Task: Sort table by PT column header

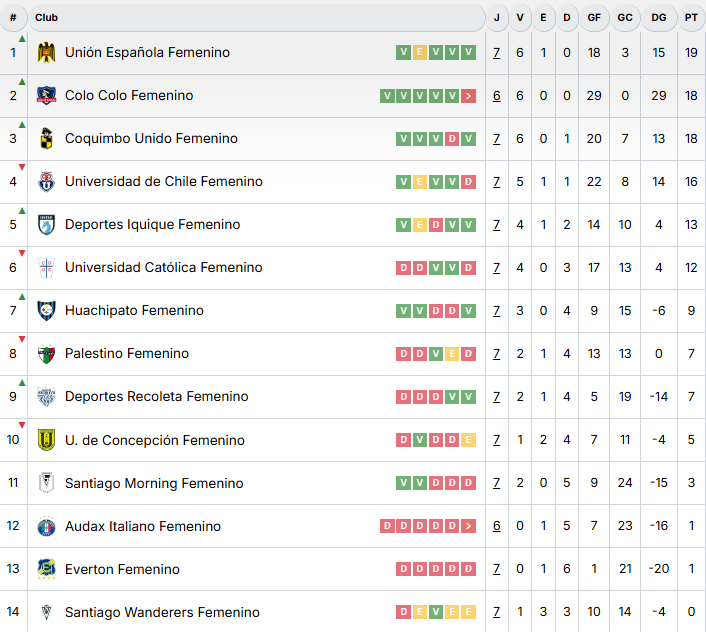Action: click(691, 17)
